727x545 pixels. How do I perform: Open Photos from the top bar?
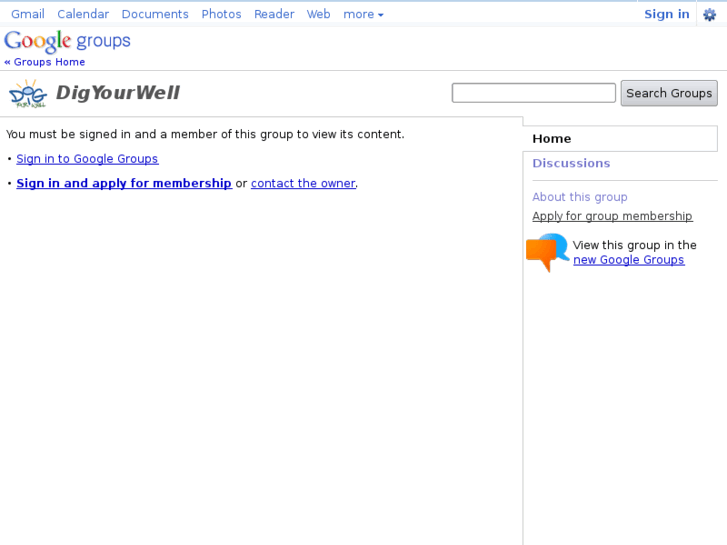click(x=221, y=14)
